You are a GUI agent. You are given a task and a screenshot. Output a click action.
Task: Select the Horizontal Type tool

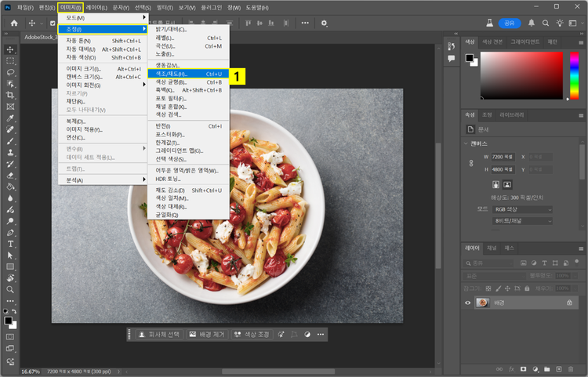click(10, 244)
